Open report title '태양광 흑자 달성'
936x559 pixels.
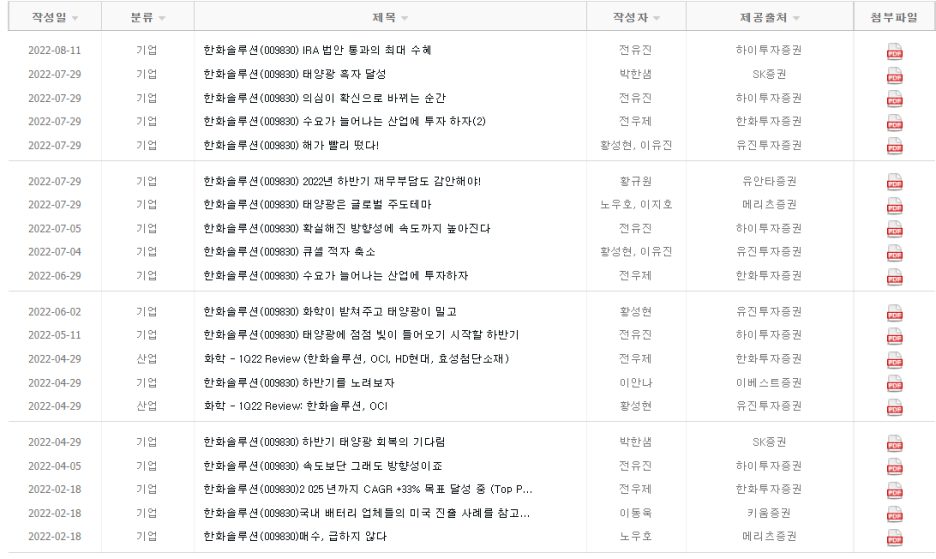(x=295, y=74)
